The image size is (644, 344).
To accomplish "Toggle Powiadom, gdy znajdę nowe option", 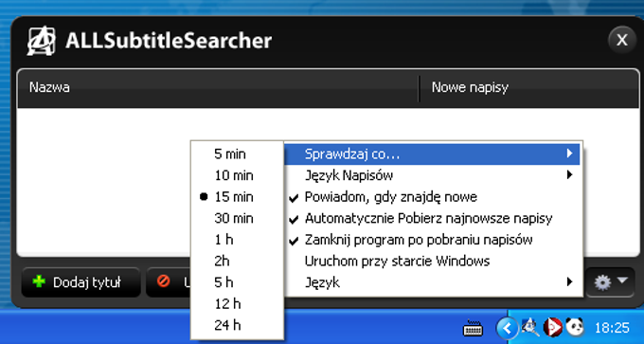I will [433, 197].
